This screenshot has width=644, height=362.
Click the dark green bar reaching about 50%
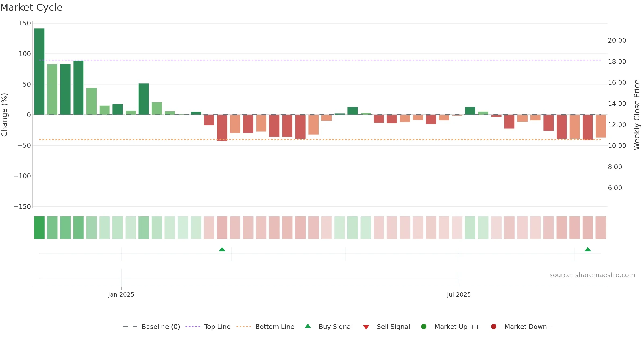144,99
